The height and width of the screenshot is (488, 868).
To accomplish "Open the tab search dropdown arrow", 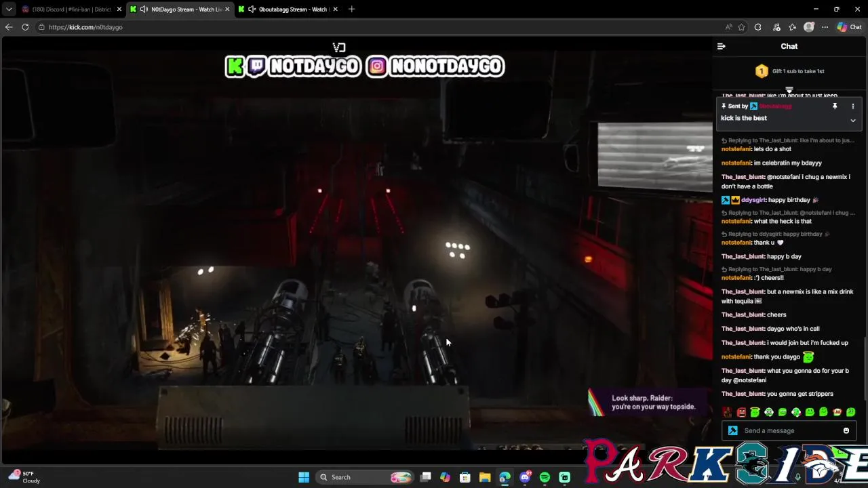I will coord(8,9).
